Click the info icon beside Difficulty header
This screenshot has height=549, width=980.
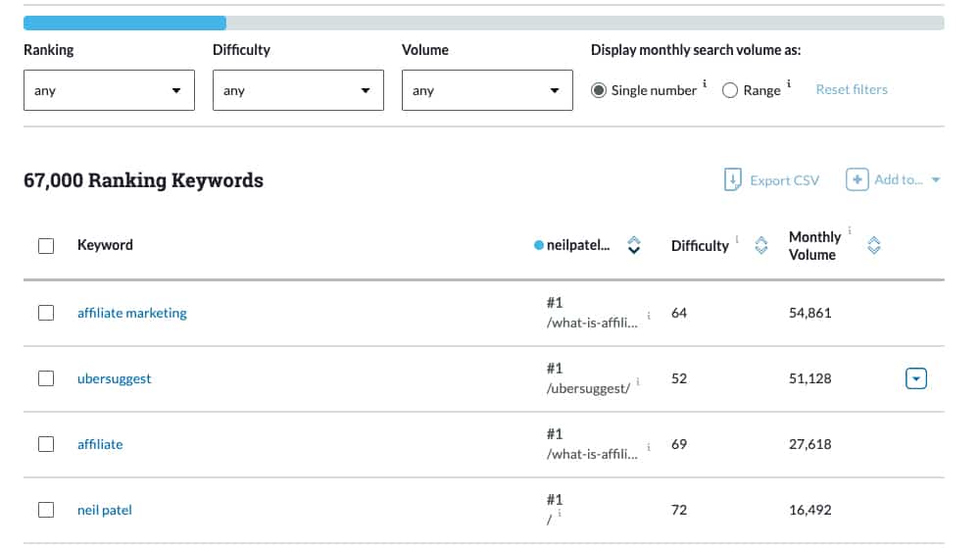coord(737,239)
